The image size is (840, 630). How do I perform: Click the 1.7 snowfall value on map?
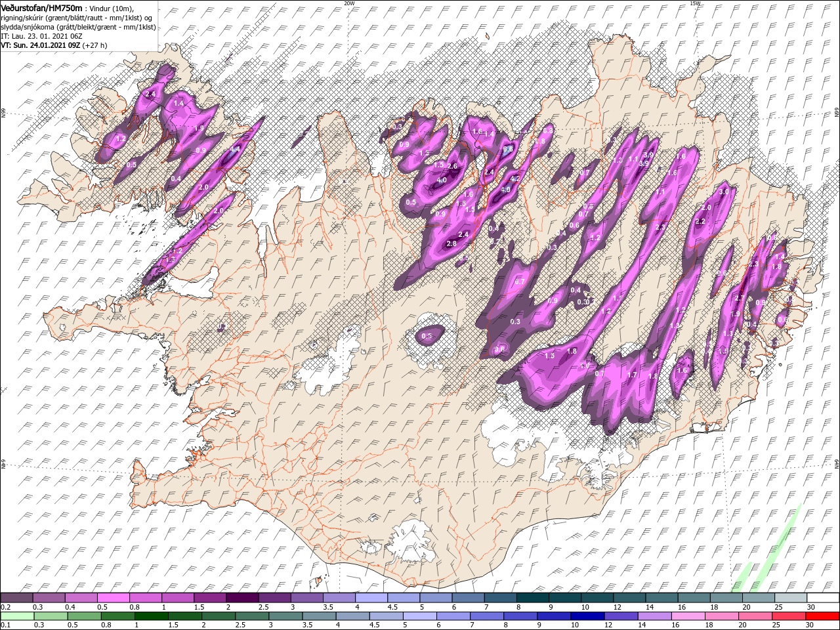pos(632,375)
